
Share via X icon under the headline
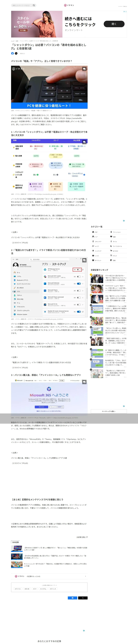coord(16,53)
